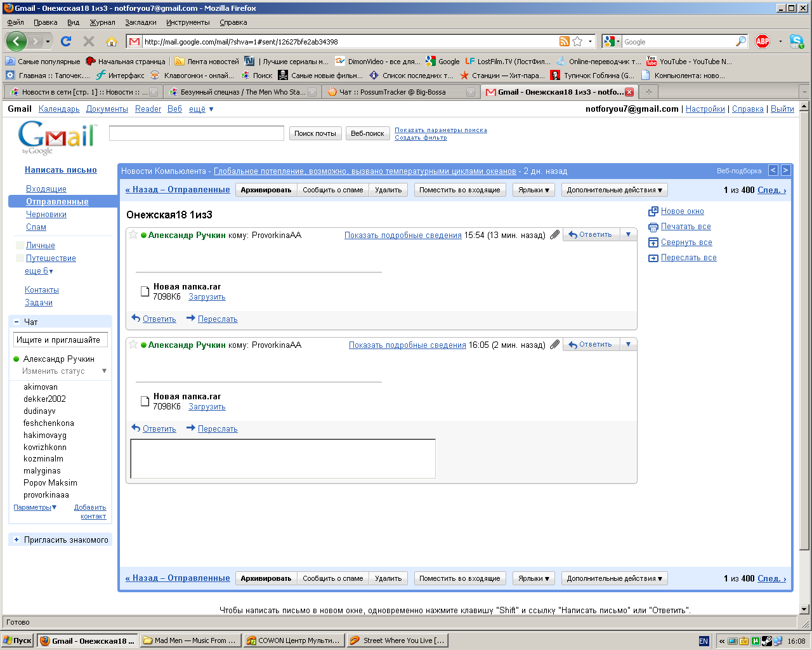Click the top Архивировать button

[266, 190]
